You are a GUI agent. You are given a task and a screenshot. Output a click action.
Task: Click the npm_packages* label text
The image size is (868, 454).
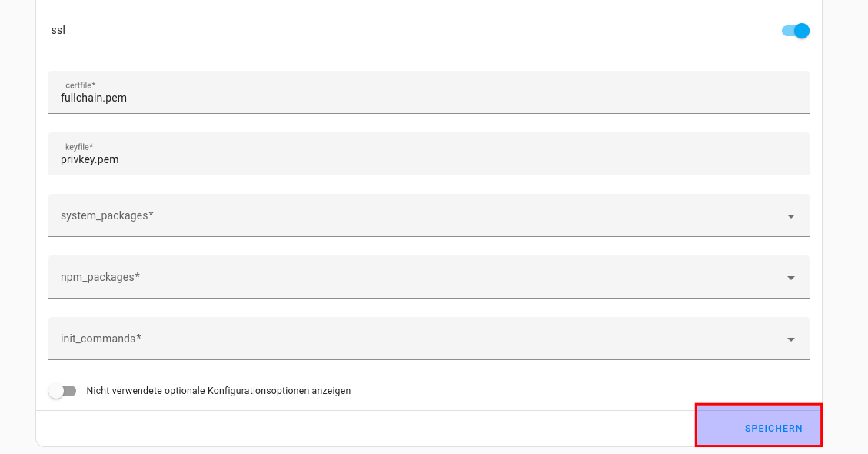point(100,277)
